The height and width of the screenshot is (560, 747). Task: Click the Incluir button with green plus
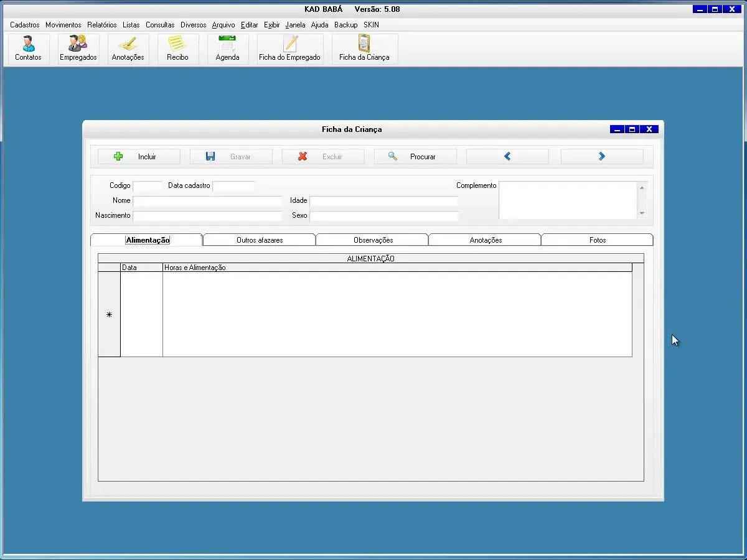click(x=139, y=157)
